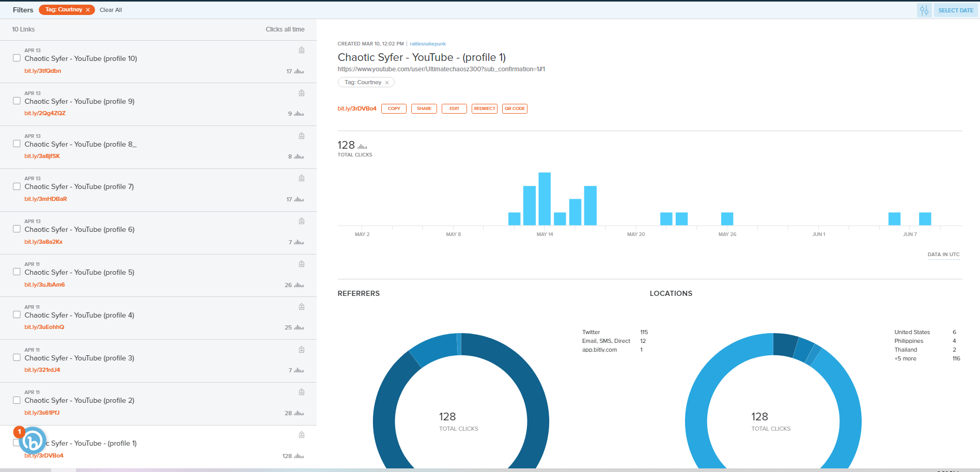Click the lock icon for profile 6
Screen dimensions: 980x472
tap(301, 221)
